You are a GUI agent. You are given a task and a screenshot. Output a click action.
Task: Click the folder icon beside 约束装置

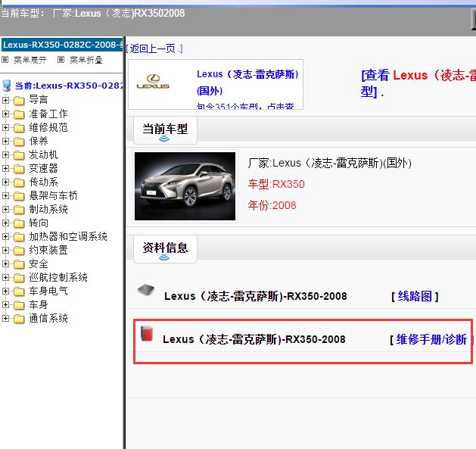pyautogui.click(x=19, y=251)
